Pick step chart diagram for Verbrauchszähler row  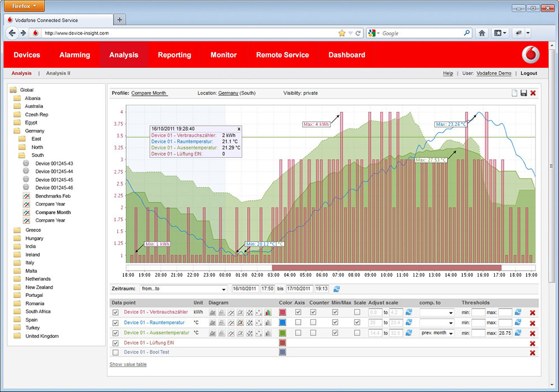[x=222, y=313]
